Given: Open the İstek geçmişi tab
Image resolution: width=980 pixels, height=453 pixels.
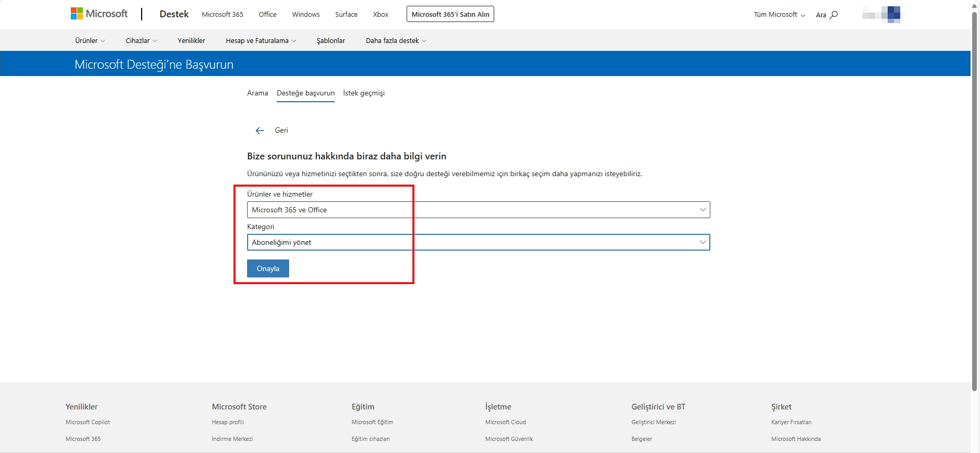Looking at the screenshot, I should [x=364, y=93].
